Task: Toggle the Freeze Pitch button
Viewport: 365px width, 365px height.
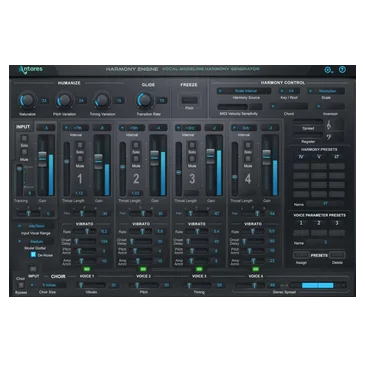Action: (x=189, y=100)
